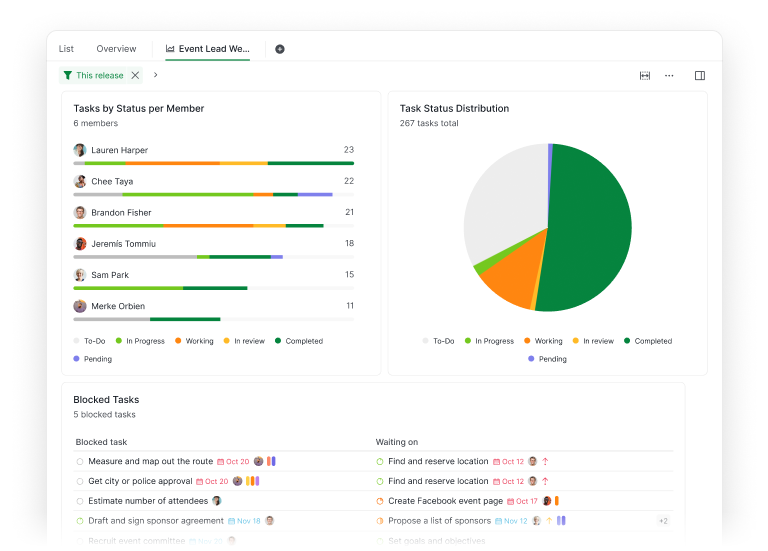Open the Overview tab

[116, 48]
